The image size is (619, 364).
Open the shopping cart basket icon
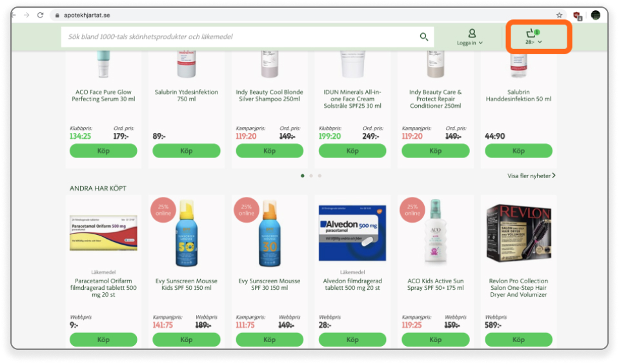pos(531,33)
